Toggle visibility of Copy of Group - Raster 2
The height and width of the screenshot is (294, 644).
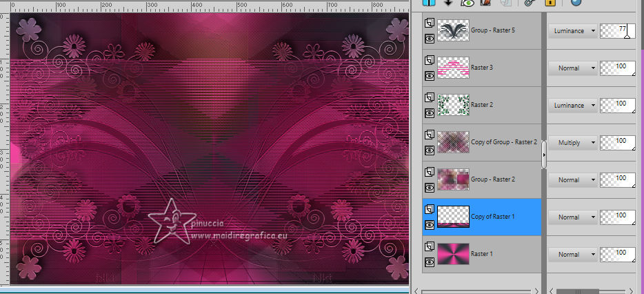[429, 150]
